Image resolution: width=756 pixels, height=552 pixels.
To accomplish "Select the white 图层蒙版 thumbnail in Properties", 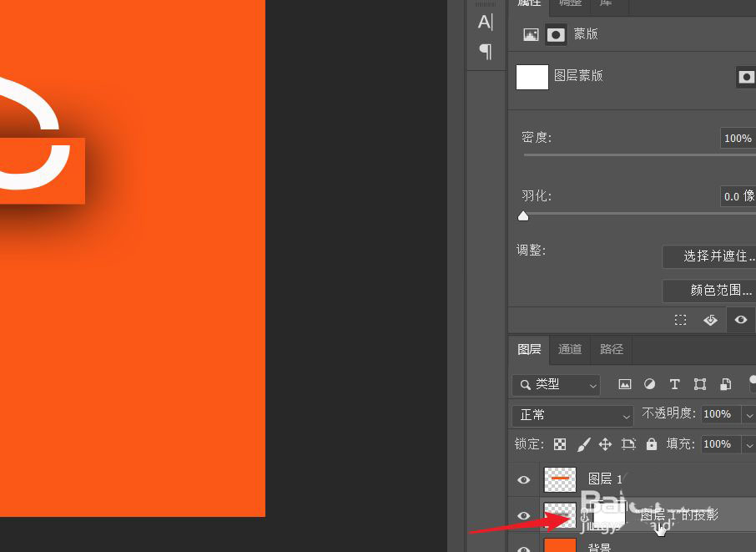I will pyautogui.click(x=532, y=77).
